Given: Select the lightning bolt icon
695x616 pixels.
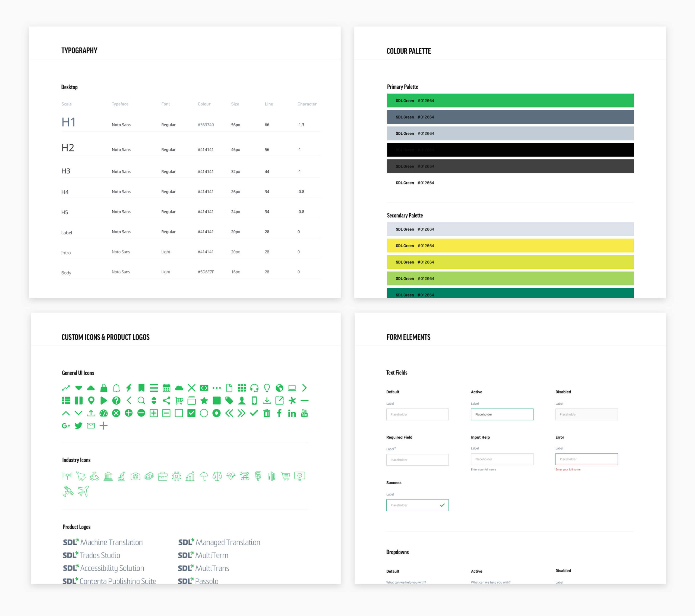Looking at the screenshot, I should (129, 388).
